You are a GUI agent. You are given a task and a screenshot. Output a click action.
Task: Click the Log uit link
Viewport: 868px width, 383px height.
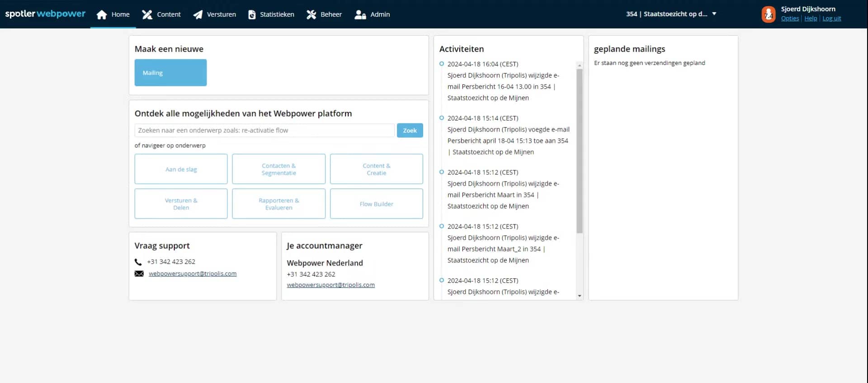click(831, 19)
